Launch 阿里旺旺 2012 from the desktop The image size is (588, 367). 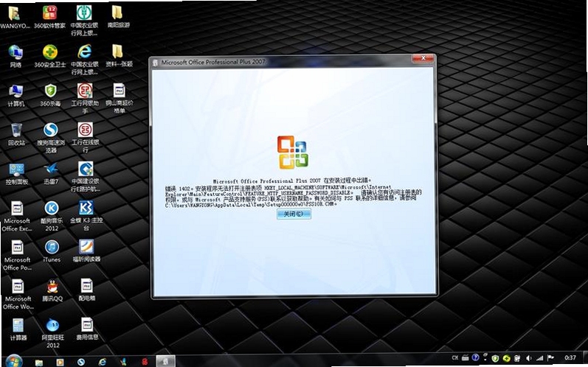(53, 333)
